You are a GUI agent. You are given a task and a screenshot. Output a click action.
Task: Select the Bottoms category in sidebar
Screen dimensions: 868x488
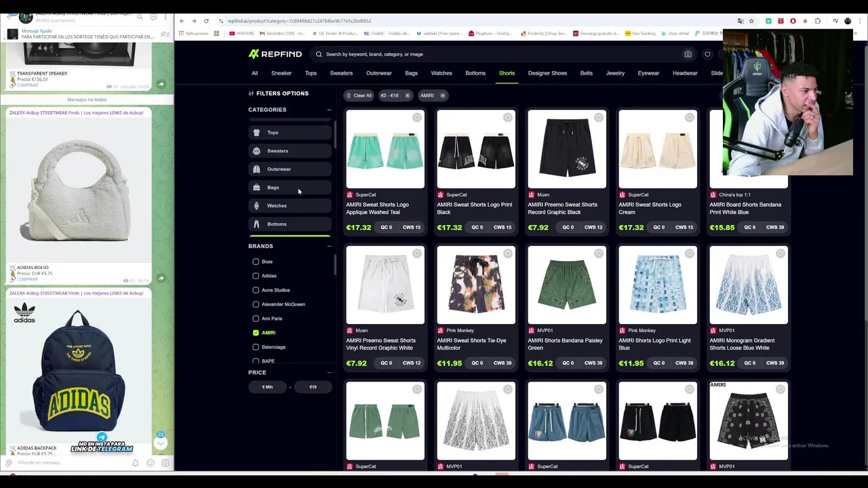[x=290, y=224]
